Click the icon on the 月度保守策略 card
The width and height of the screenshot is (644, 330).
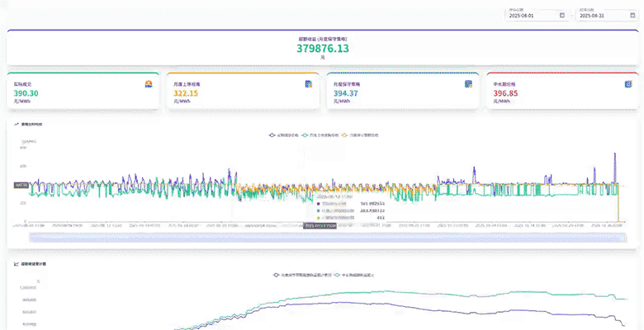tap(467, 84)
